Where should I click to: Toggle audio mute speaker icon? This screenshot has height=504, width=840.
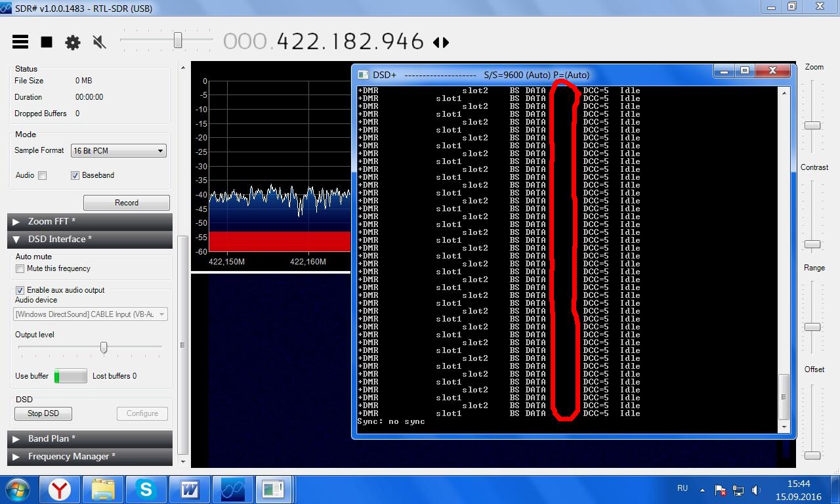[100, 43]
